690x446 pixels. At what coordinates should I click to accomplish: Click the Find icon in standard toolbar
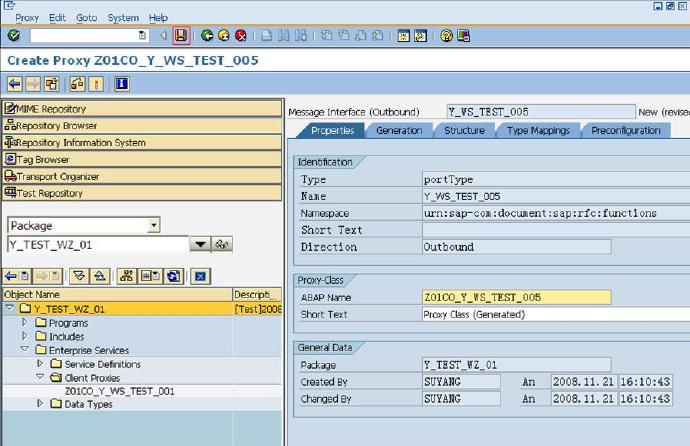click(284, 36)
